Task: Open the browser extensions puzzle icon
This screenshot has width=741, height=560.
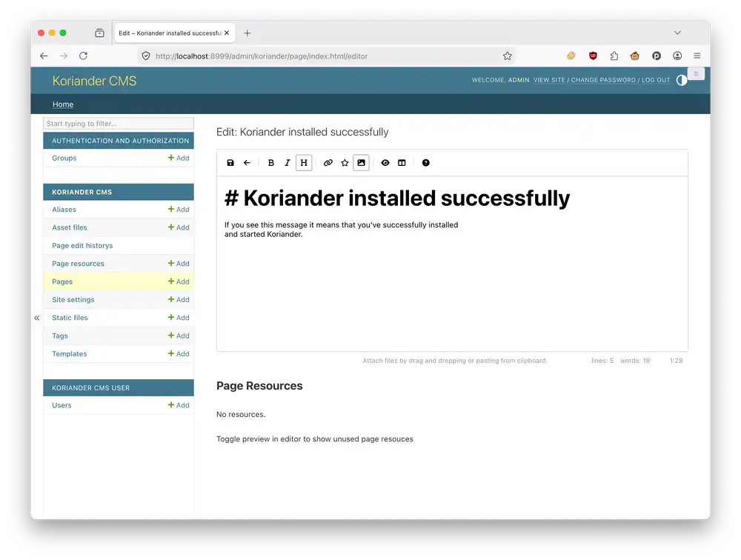Action: pyautogui.click(x=614, y=56)
